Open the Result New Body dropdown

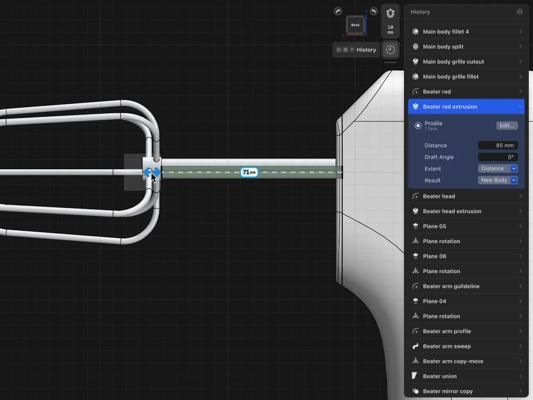[498, 180]
